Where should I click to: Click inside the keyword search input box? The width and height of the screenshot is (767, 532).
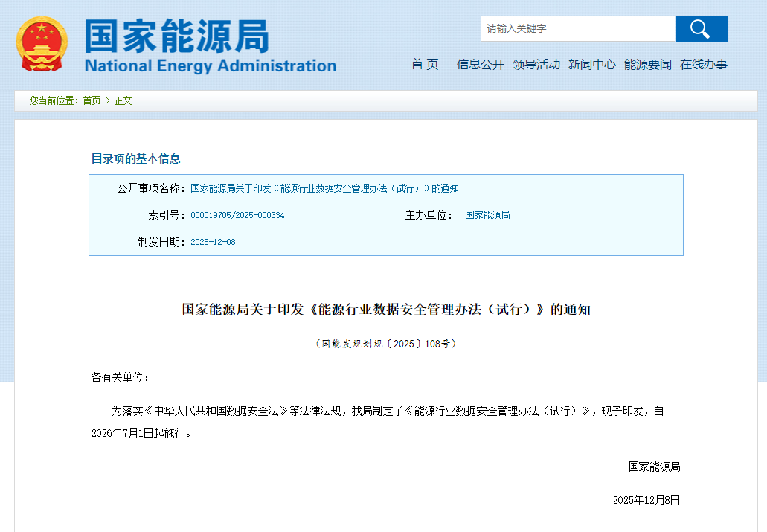(x=578, y=28)
